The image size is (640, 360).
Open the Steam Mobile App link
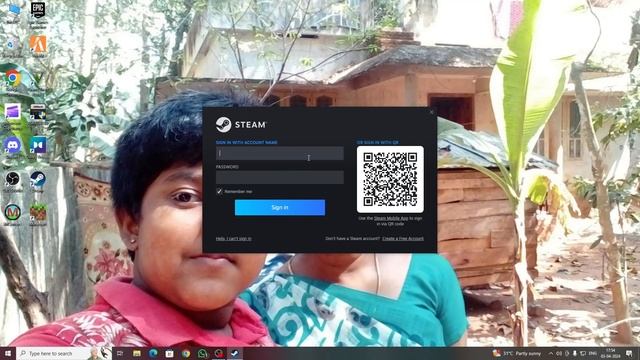click(391, 218)
